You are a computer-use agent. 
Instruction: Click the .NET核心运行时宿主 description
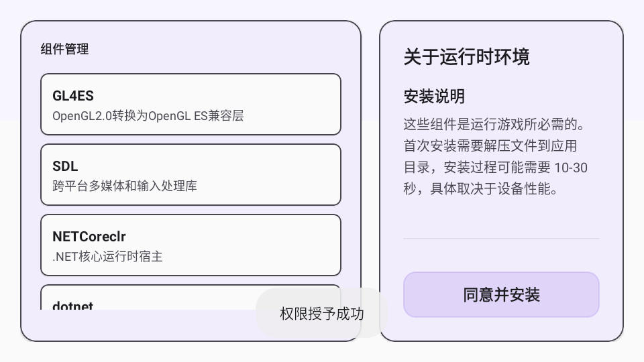(x=107, y=256)
